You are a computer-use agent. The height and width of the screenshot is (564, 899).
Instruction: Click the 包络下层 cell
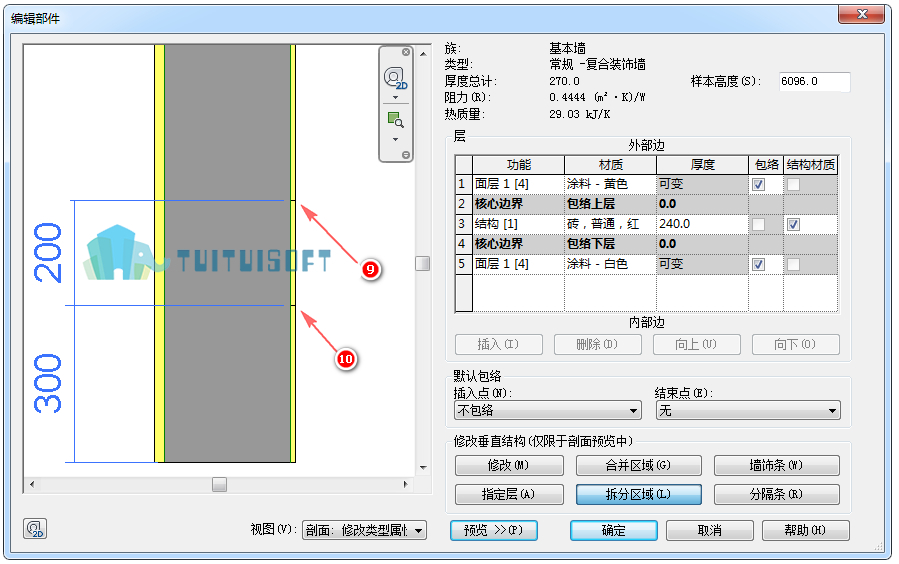point(610,244)
